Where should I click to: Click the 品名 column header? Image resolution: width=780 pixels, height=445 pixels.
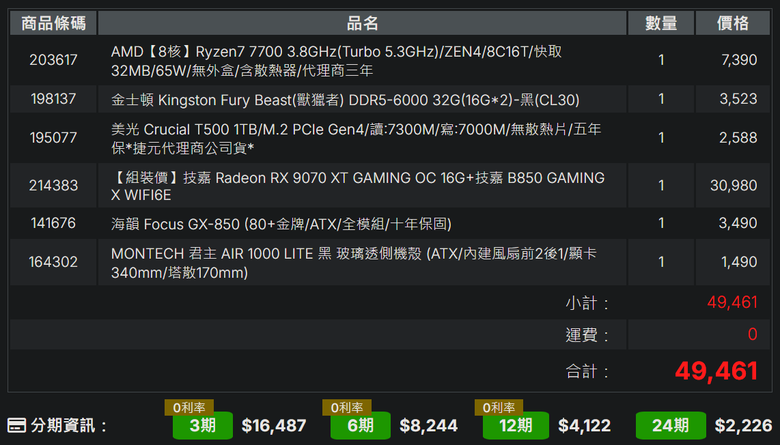[x=362, y=23]
